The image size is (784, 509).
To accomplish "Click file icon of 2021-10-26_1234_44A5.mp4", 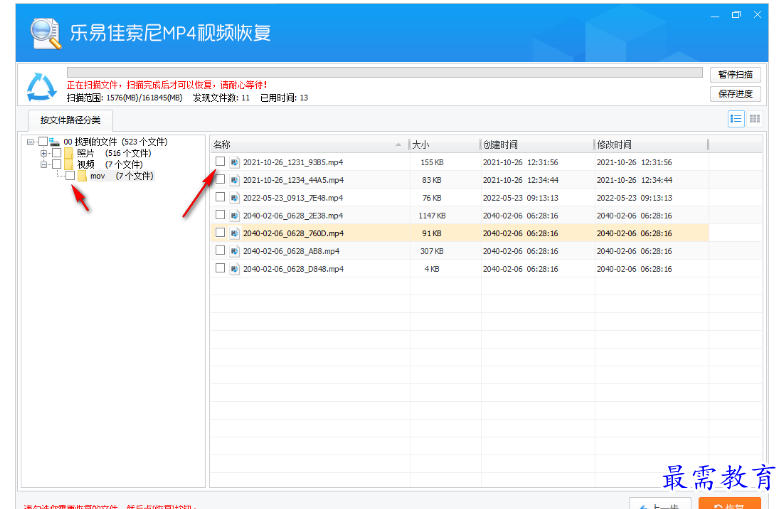I will (234, 180).
